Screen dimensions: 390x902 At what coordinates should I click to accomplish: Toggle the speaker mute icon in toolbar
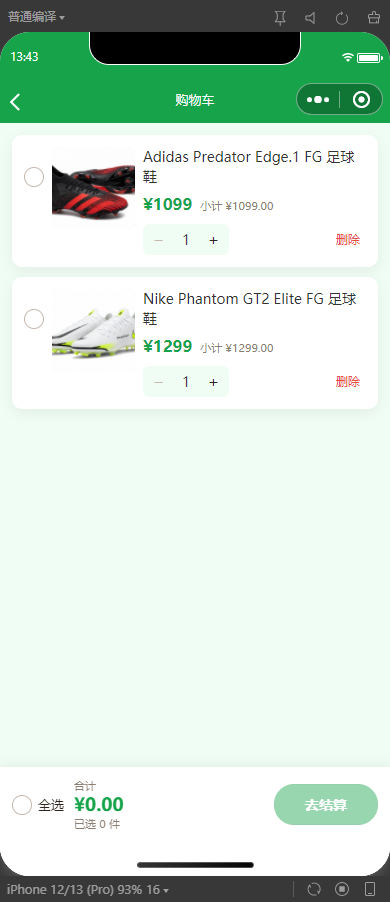tap(311, 18)
